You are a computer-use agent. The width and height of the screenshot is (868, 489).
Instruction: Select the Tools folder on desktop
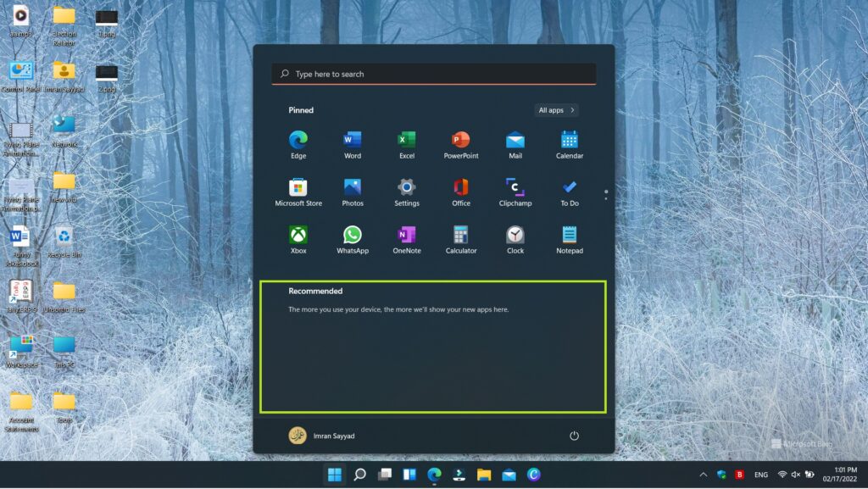64,407
